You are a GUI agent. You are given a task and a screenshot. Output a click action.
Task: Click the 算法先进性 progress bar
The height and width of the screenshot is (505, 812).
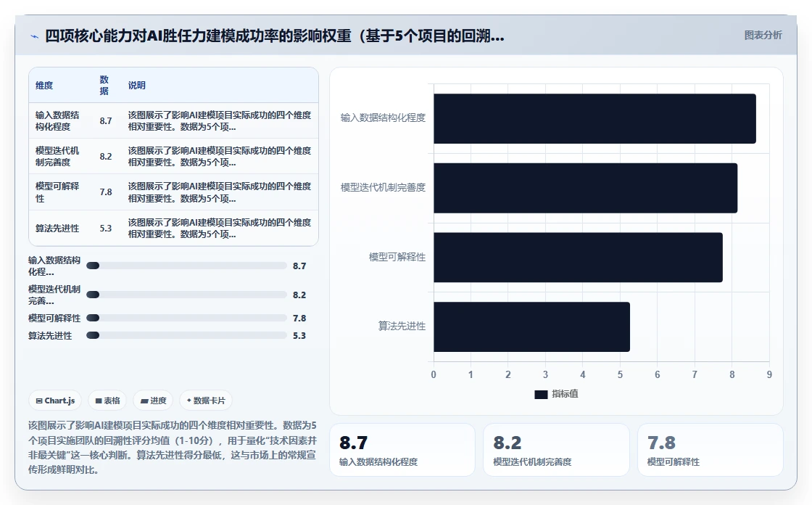186,335
